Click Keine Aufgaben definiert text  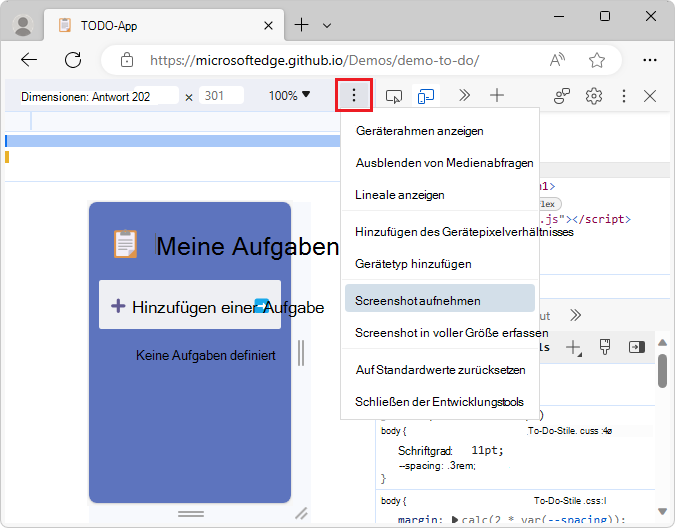206,355
